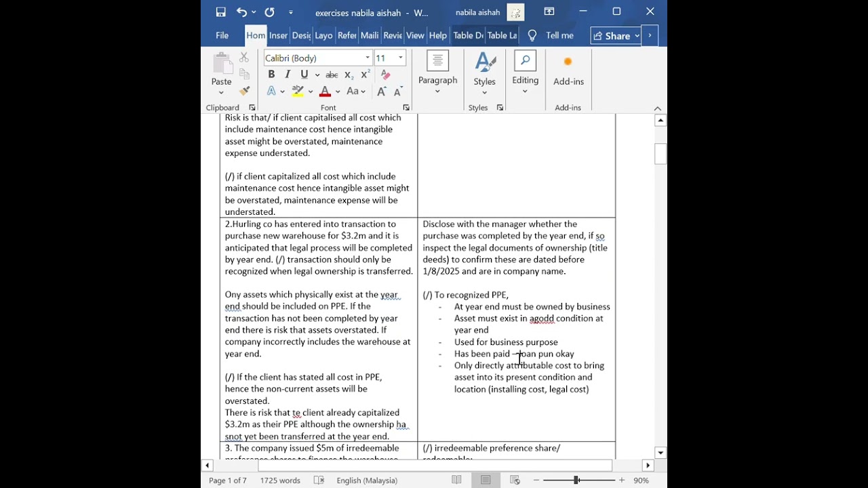Open the Change Case Aa menu

point(356,91)
